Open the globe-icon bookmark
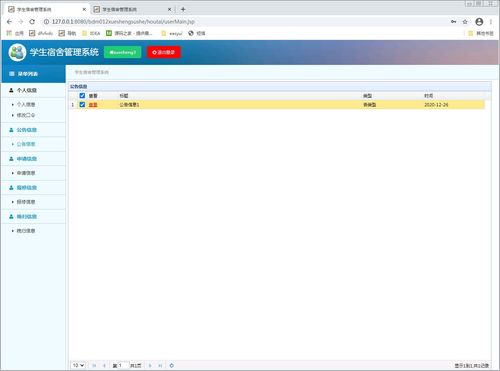Image resolution: width=500 pixels, height=371 pixels. click(197, 33)
